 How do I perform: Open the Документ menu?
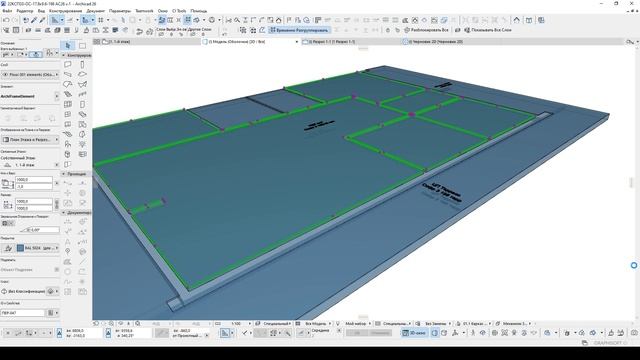(x=96, y=11)
